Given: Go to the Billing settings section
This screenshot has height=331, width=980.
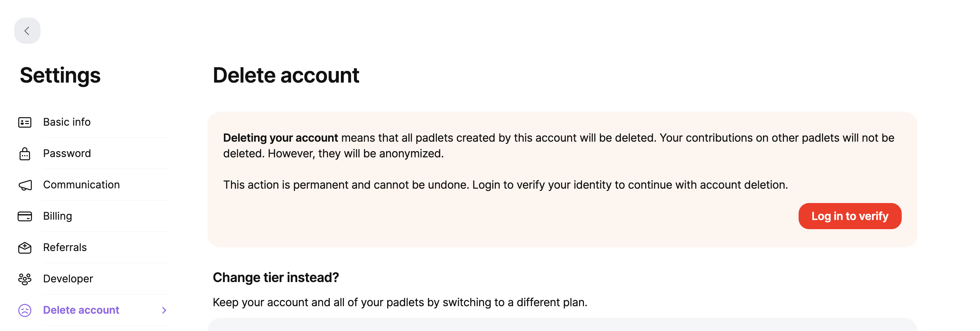Looking at the screenshot, I should (57, 216).
